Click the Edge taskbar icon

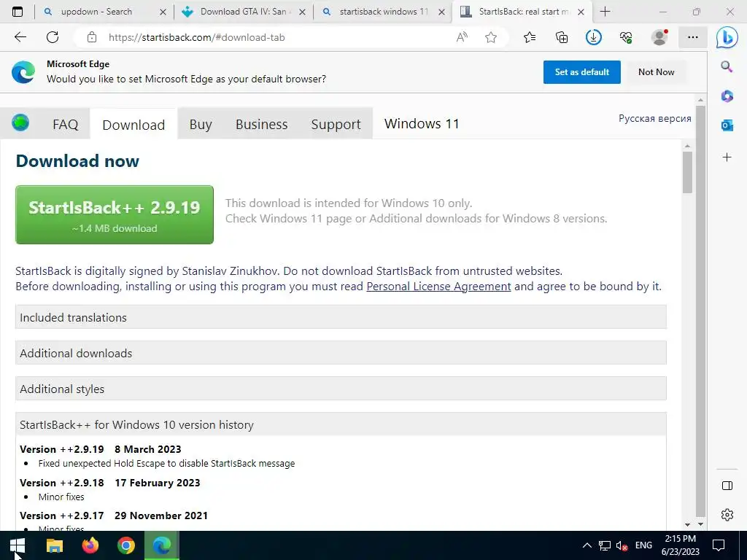[x=161, y=545]
